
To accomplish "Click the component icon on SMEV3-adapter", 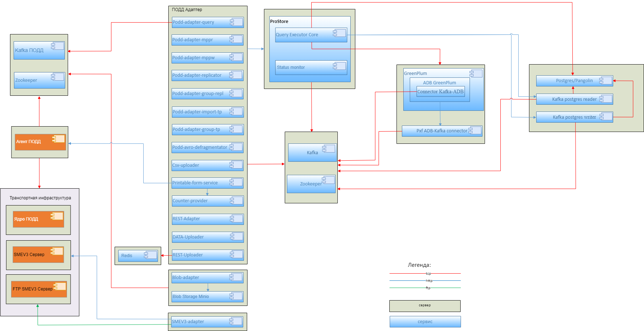I will pos(236,321).
